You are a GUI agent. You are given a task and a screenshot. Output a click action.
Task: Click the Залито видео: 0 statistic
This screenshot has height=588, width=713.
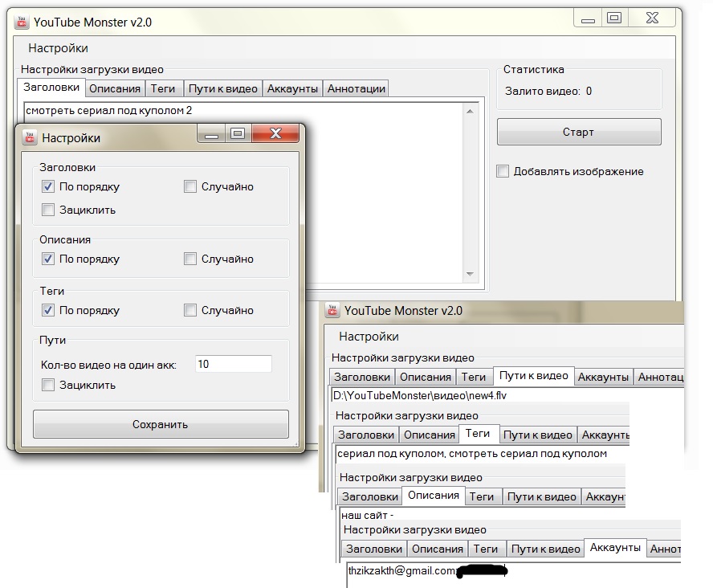pos(548,92)
